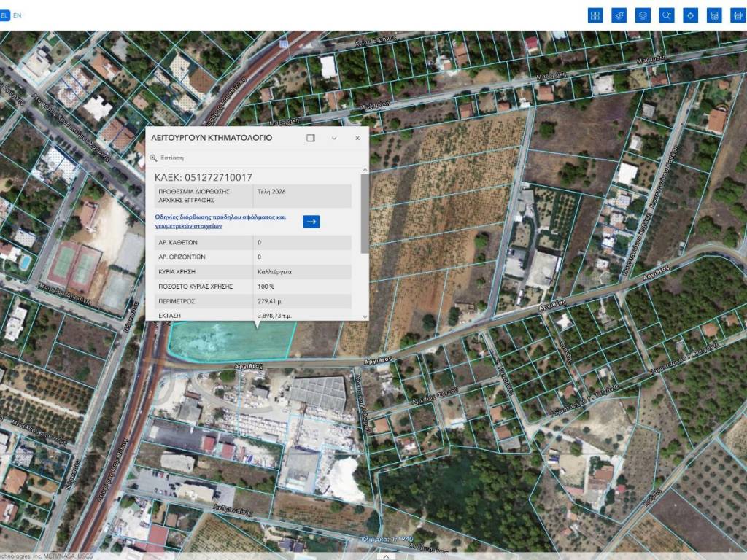Collapse the popup with the chevron
Image resolution: width=747 pixels, height=560 pixels.
click(334, 138)
